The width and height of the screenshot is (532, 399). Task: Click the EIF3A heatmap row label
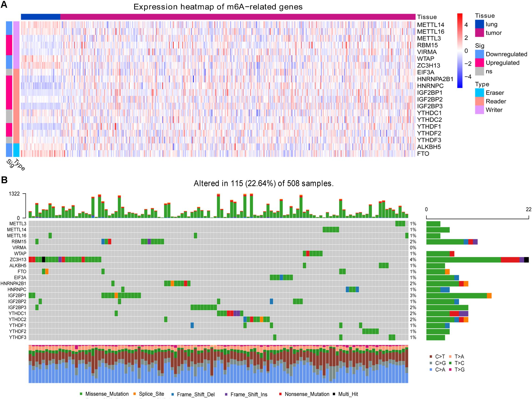(x=425, y=72)
